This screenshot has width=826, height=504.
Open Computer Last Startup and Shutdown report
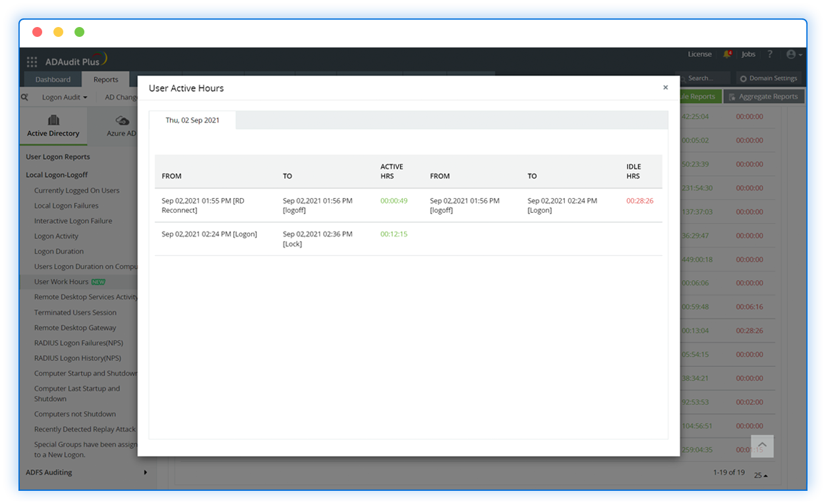click(x=77, y=393)
